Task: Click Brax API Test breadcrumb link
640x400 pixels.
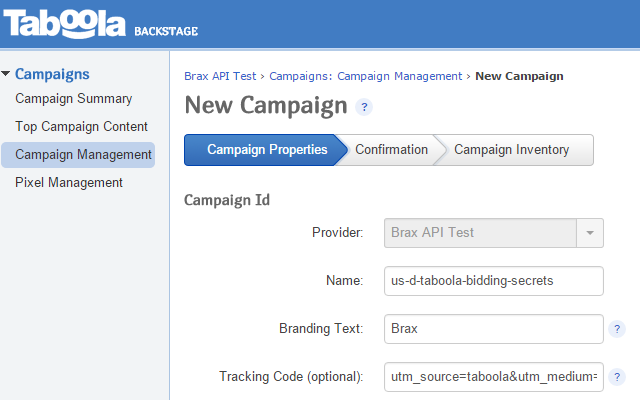Action: (x=220, y=76)
